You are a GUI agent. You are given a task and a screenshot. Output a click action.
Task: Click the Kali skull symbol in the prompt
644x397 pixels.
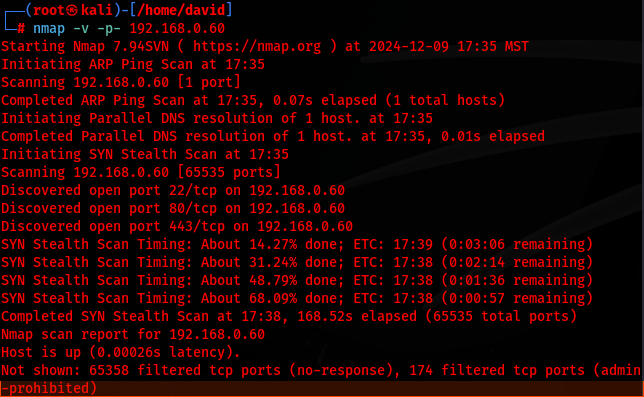click(x=72, y=10)
